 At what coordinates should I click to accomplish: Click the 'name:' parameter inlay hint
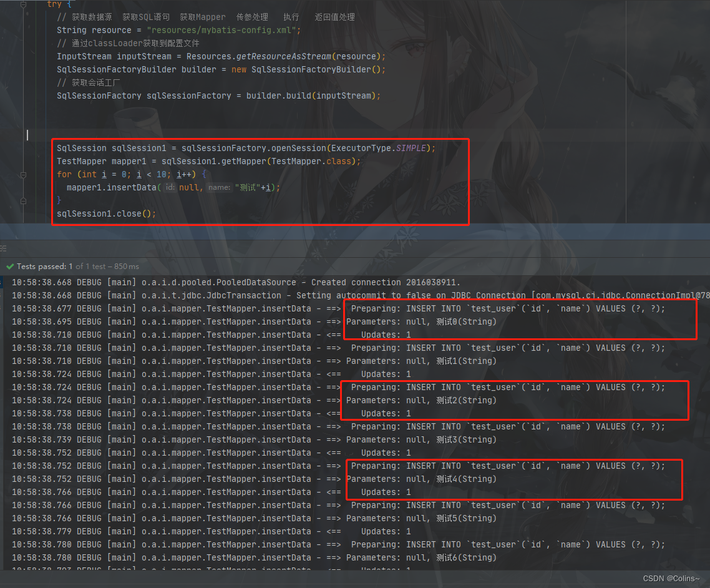(219, 187)
